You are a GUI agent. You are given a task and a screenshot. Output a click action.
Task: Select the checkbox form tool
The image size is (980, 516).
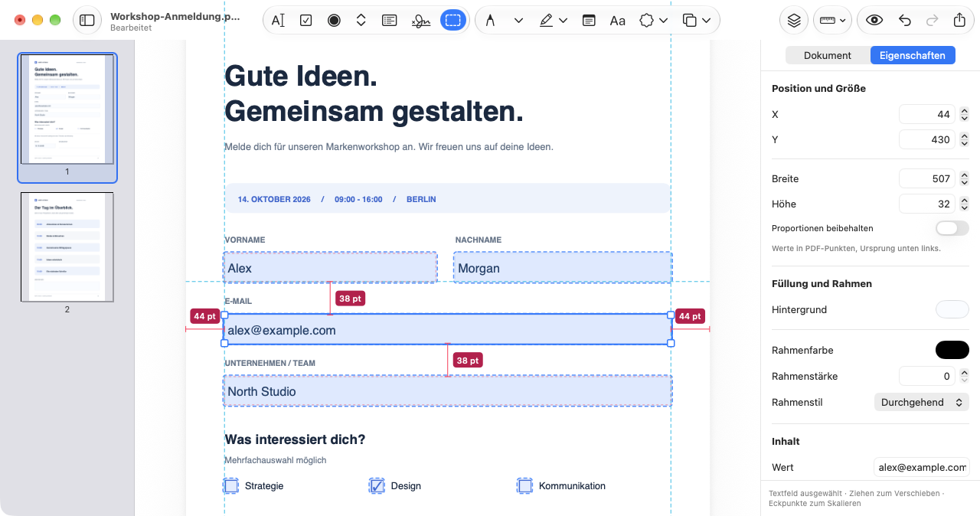click(x=306, y=21)
